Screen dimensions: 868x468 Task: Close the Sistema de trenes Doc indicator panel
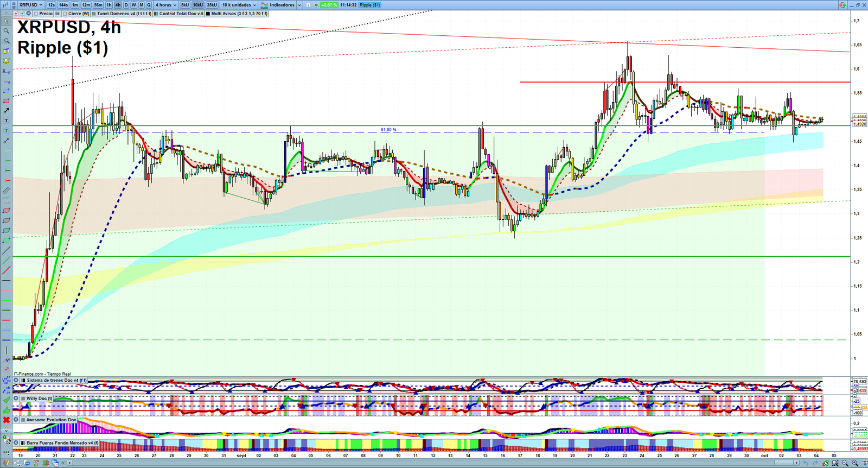pos(16,380)
